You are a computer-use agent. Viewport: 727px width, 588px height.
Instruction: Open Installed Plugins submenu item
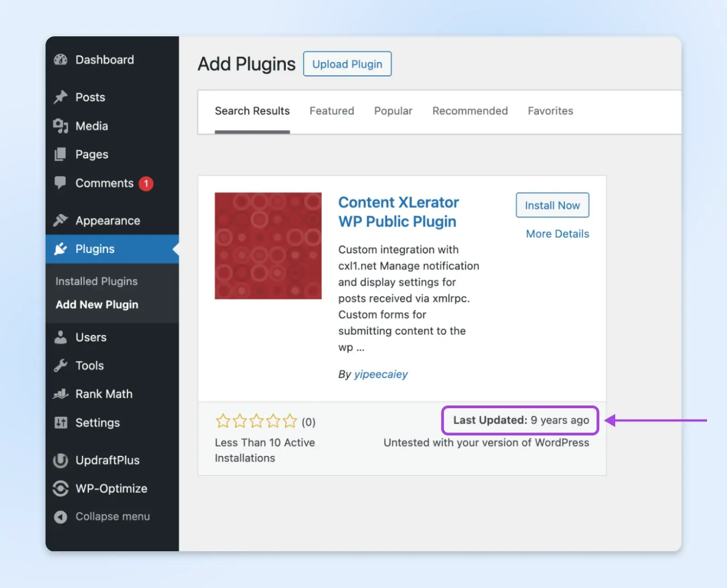tap(96, 282)
